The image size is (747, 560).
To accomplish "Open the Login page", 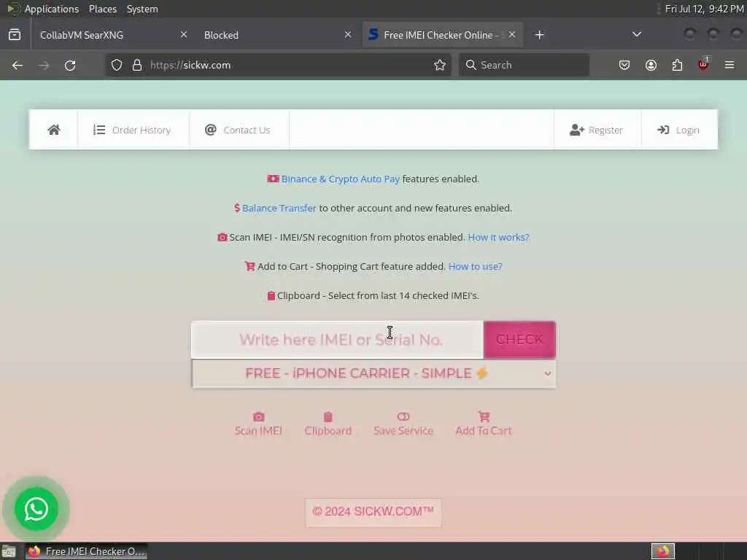I will (678, 130).
